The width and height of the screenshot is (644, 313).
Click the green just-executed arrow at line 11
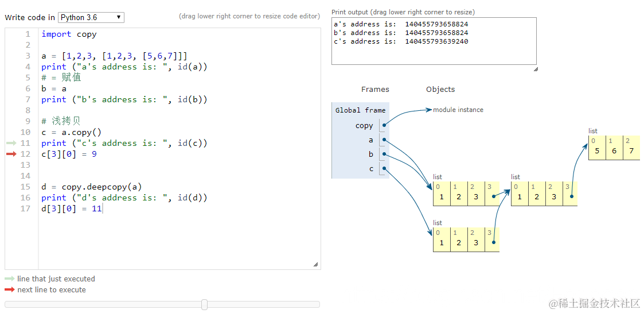[11, 143]
